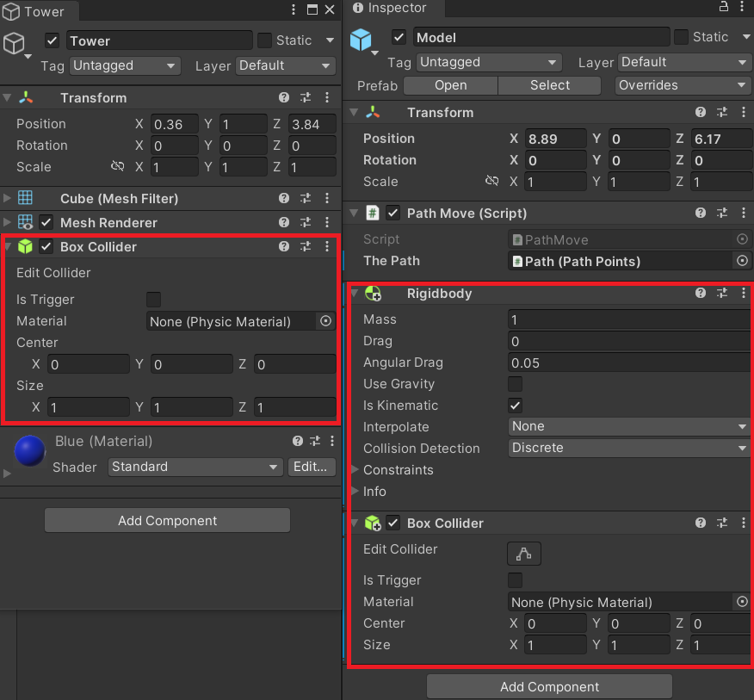Toggle Tower GameObject active checkbox
Screen dimensions: 754x700
pos(52,40)
